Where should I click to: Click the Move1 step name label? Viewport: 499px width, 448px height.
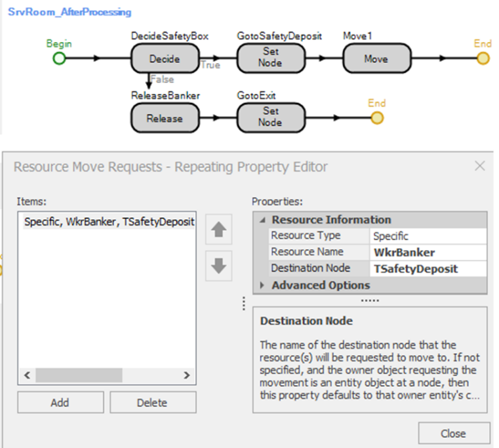[357, 36]
